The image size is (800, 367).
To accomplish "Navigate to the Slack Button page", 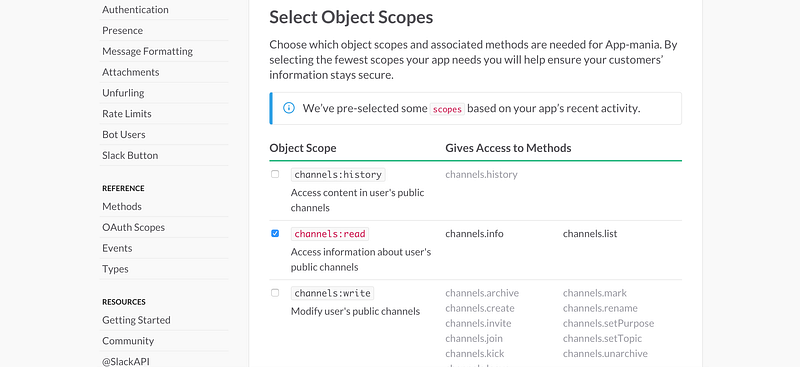I will tap(130, 156).
